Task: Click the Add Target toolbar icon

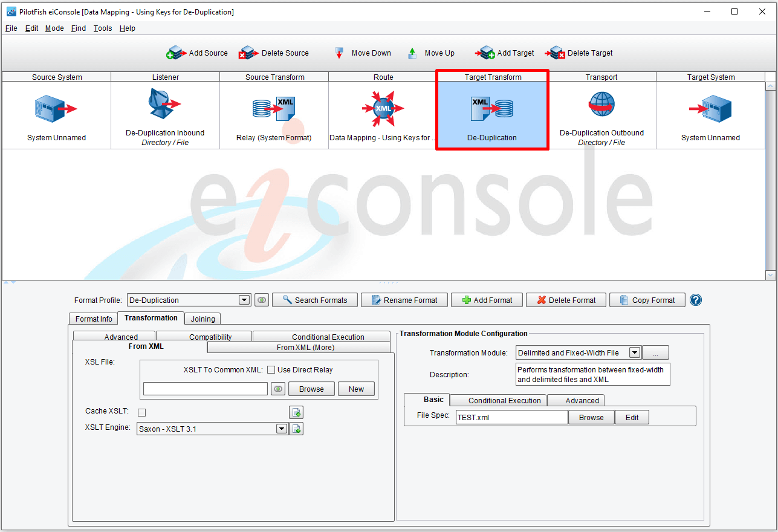Action: pos(485,53)
